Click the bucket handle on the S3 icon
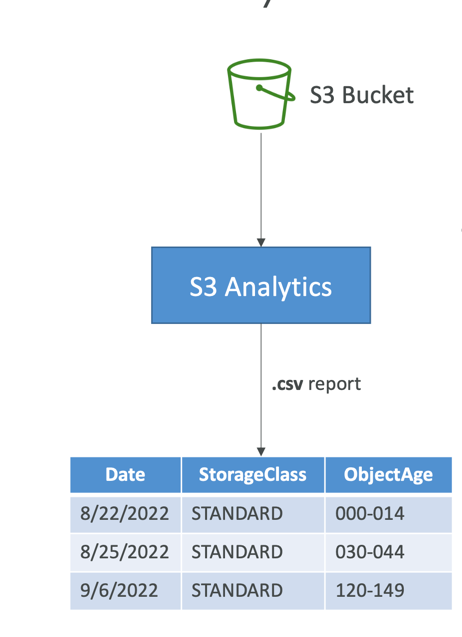Viewport: 462px width, 637px height. click(276, 93)
